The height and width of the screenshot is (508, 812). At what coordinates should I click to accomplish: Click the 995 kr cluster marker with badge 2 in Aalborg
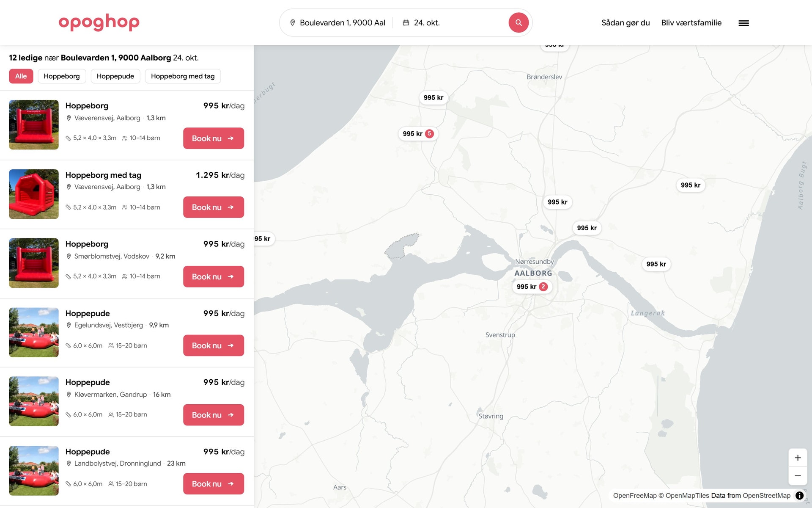(532, 287)
